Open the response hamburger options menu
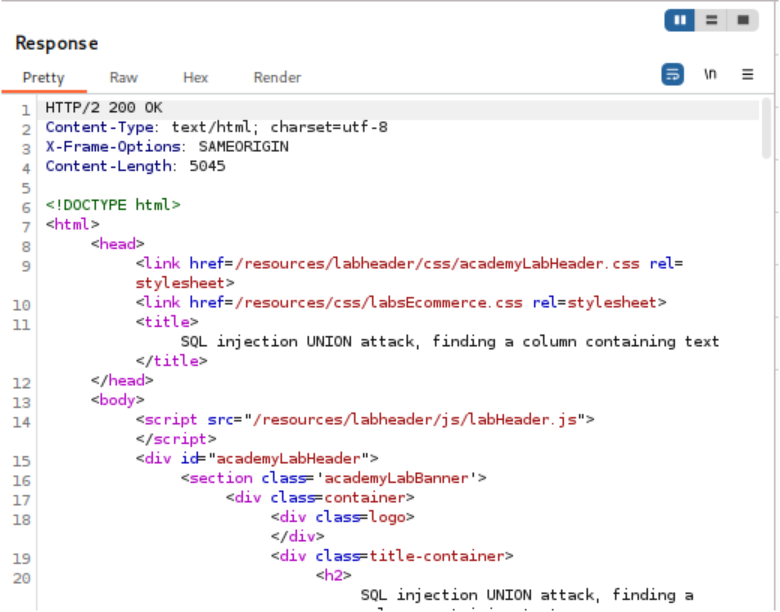 click(x=747, y=74)
